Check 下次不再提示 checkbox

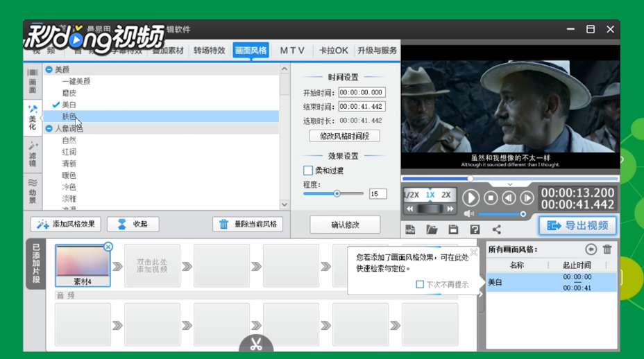coord(420,284)
